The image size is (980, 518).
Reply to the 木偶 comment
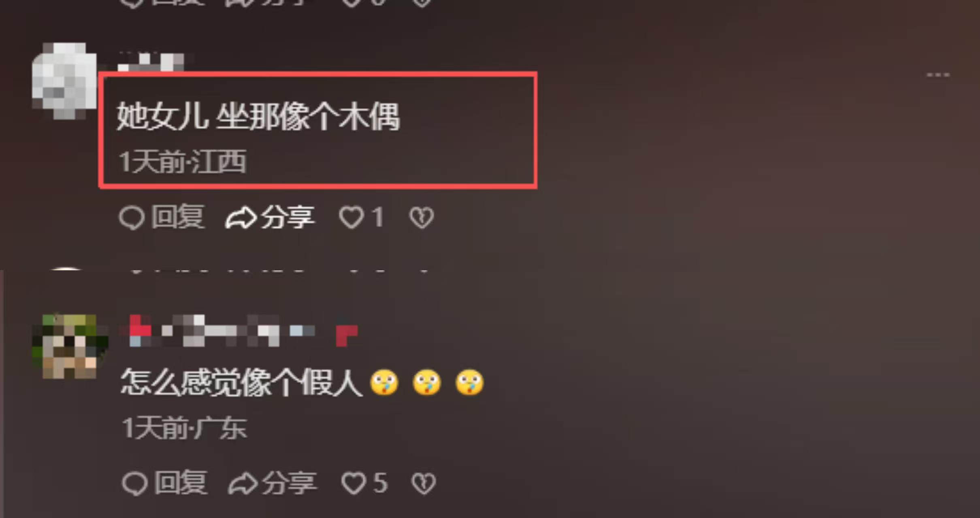[162, 217]
